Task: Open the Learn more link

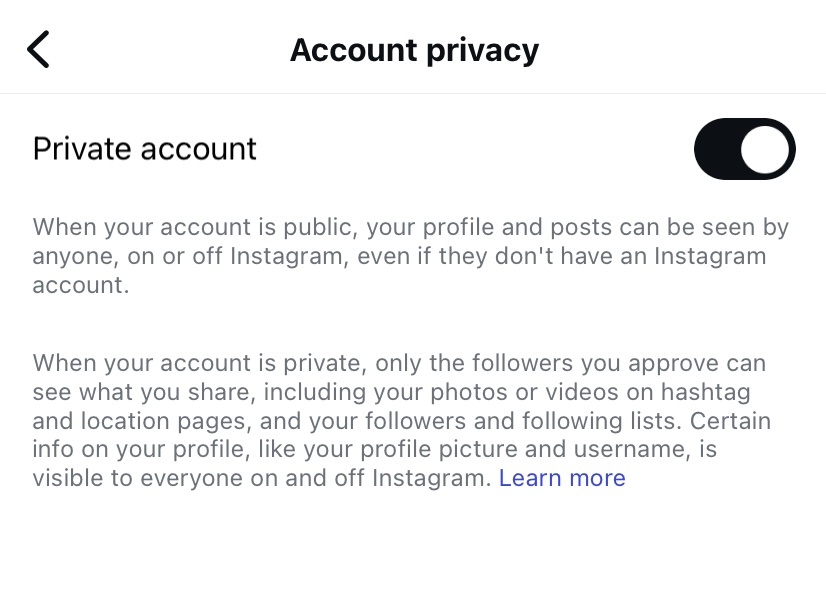Action: click(562, 478)
